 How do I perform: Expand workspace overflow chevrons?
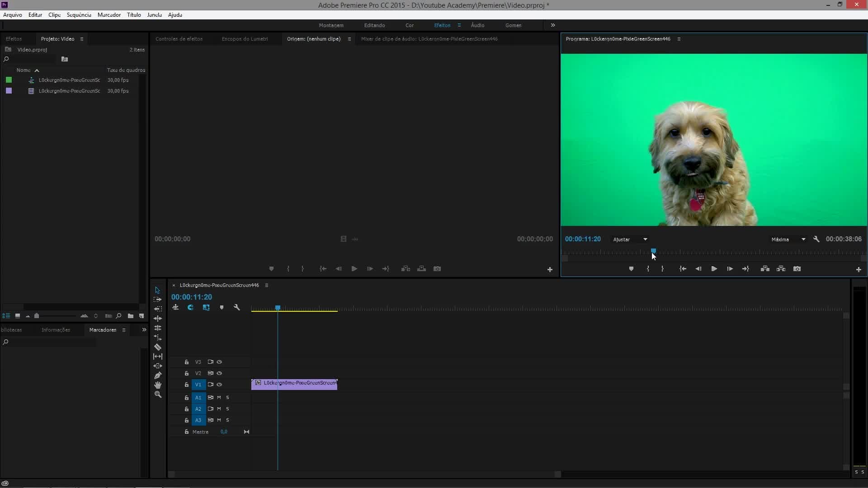coord(552,25)
